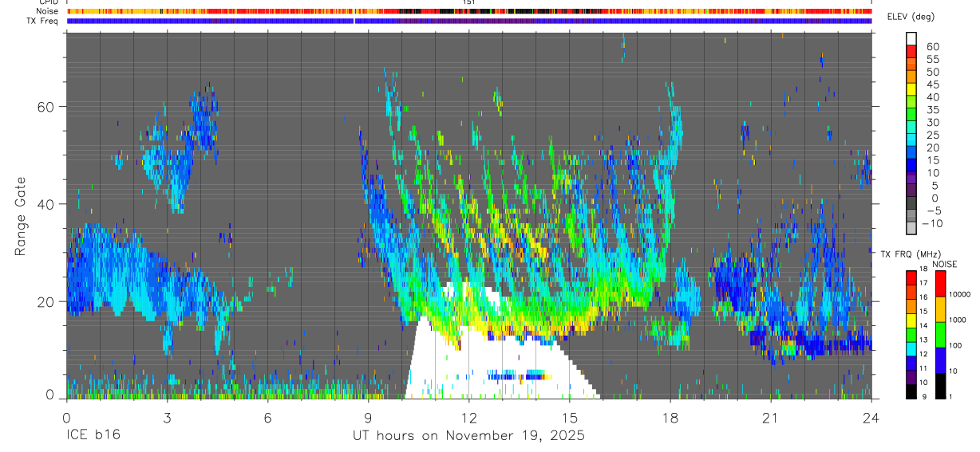Click the value 1000 in the NOISE legend
The height and width of the screenshot is (452, 980).
click(958, 320)
